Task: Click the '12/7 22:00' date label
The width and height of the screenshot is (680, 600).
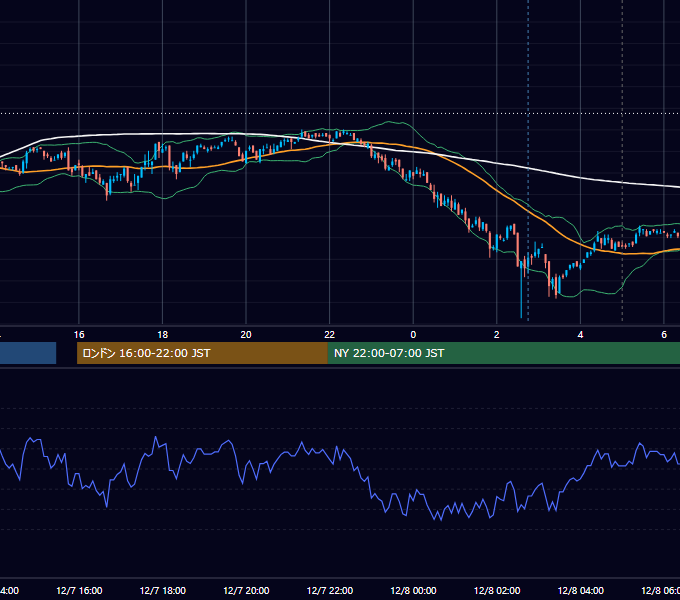Action: point(330,590)
